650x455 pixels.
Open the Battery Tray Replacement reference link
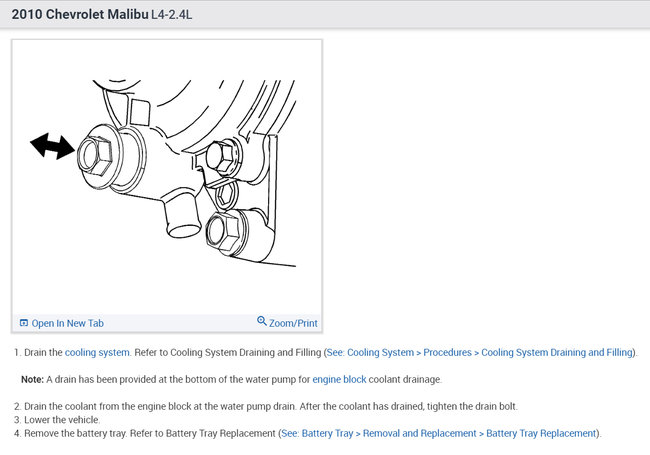[x=439, y=433]
